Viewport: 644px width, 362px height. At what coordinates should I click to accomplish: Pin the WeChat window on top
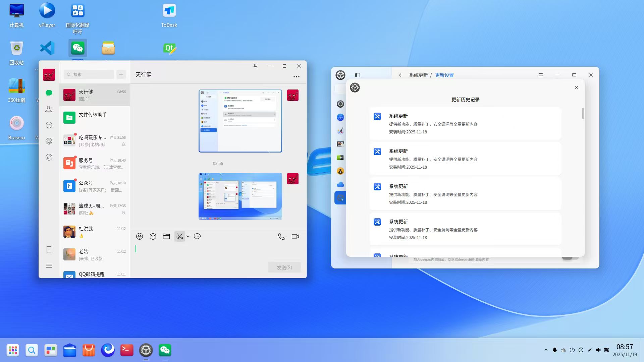click(255, 66)
